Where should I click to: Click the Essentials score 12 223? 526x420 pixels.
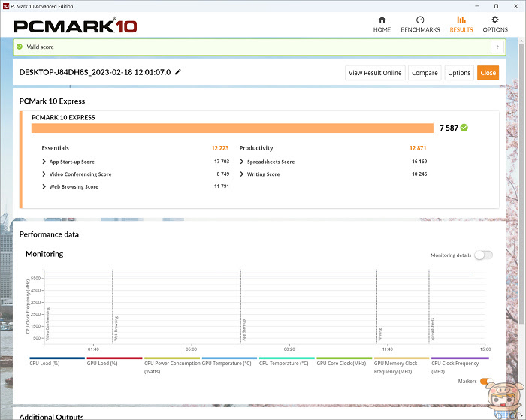(220, 148)
